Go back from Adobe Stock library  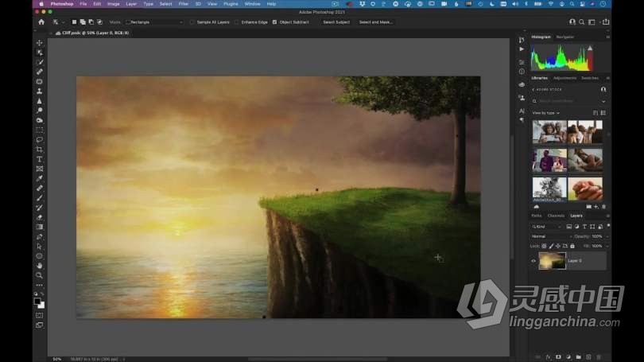tap(533, 90)
